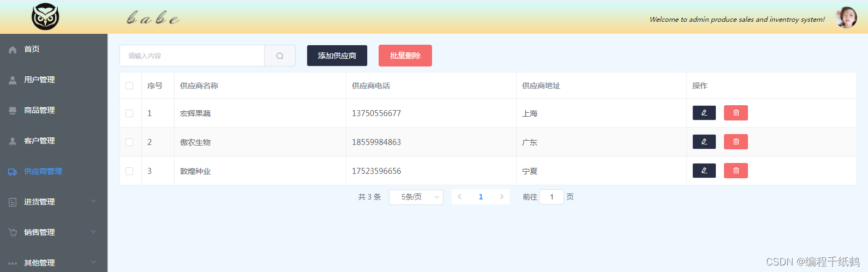The width and height of the screenshot is (868, 272).
Task: Delete supplier 宏辉果蔬 with trash icon
Action: pos(736,113)
